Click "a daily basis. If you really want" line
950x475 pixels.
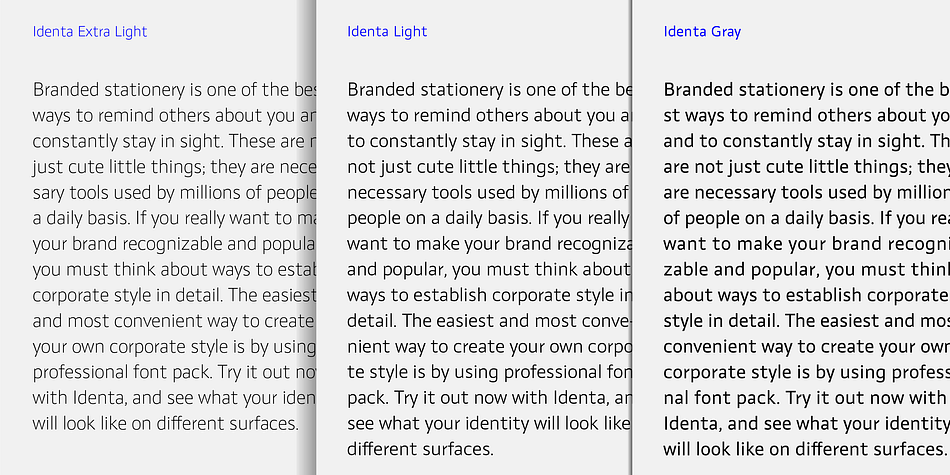point(174,218)
